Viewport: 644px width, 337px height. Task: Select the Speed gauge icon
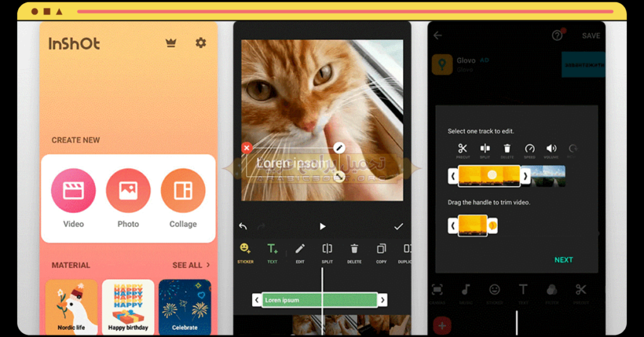[x=530, y=151]
